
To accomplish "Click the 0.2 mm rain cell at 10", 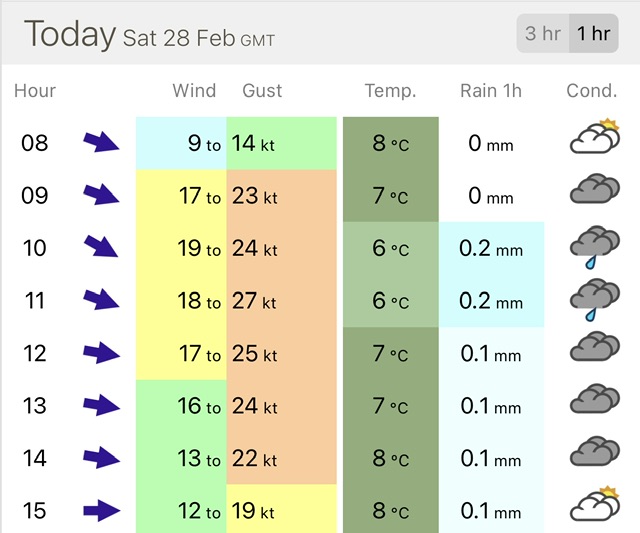I will tap(491, 248).
